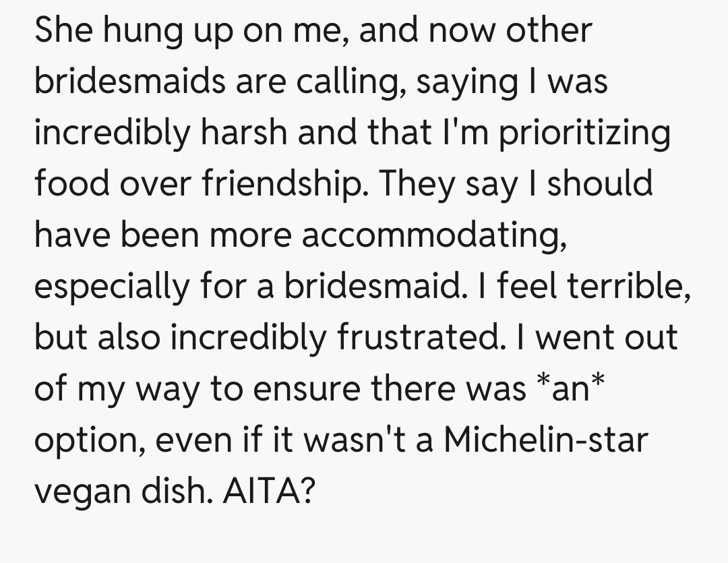Click the opening word "She"
Screen dimensions: 728x563
point(63,30)
